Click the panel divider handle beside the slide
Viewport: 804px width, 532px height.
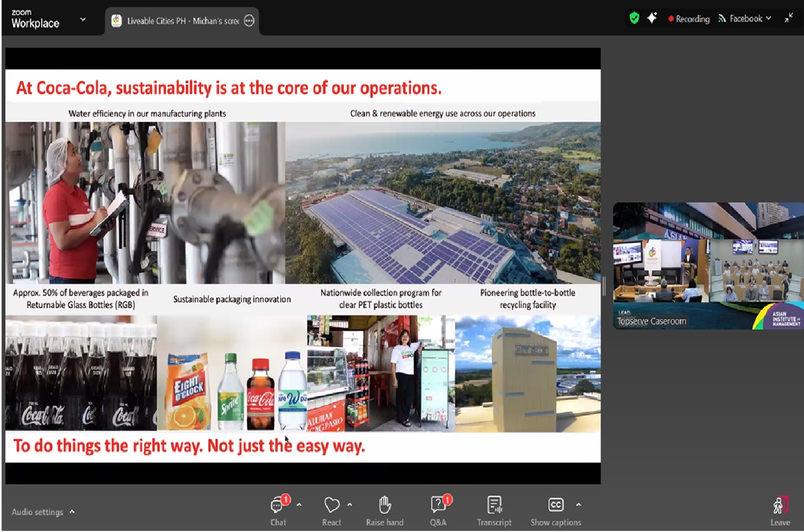(604, 287)
